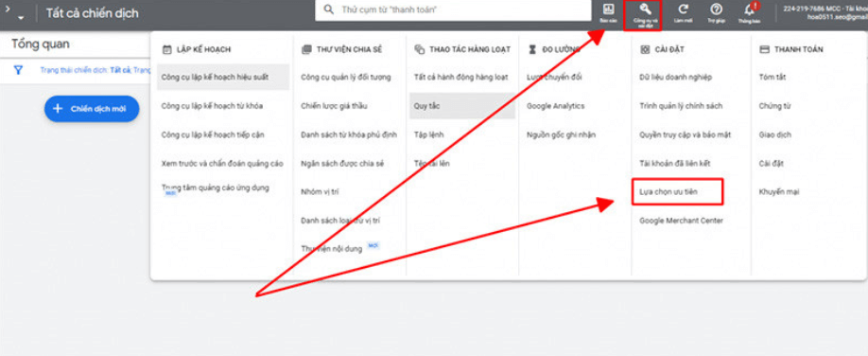Click the filter funnel icon
The height and width of the screenshot is (356, 868).
point(18,70)
